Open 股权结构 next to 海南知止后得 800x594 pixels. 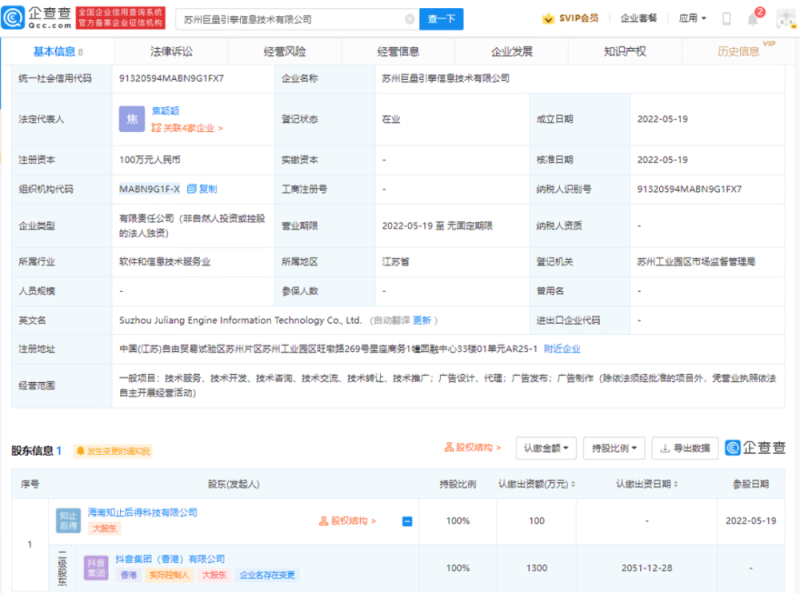coord(345,518)
